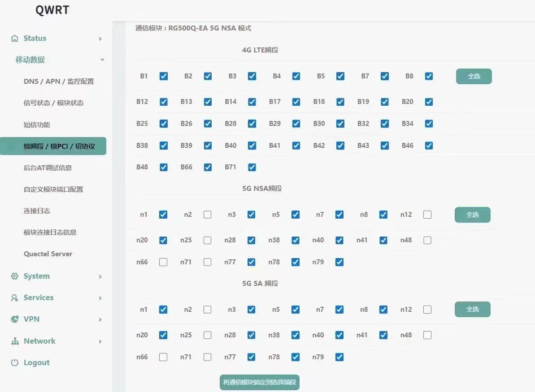Screen dimensions: 535x392
Task: Expand the VPN submenu arrow
Action: [100, 320]
